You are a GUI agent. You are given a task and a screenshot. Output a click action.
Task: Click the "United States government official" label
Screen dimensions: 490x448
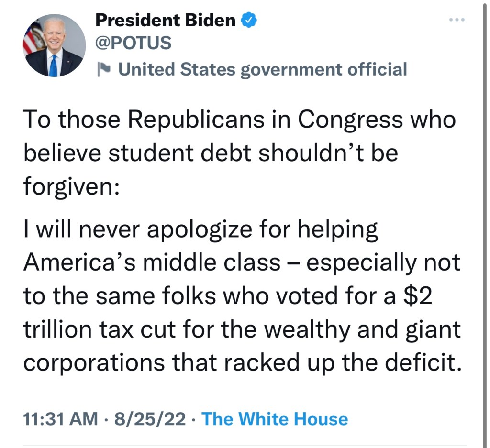pyautogui.click(x=262, y=69)
